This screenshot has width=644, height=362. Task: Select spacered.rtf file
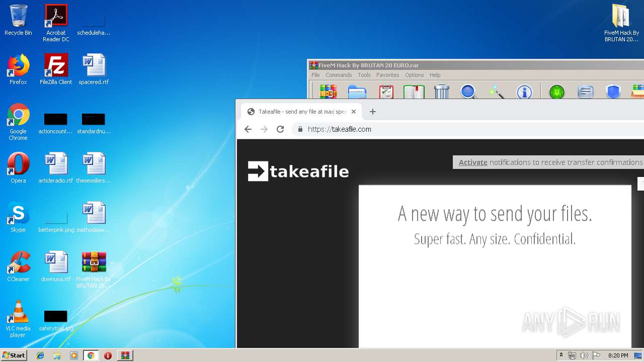[94, 69]
